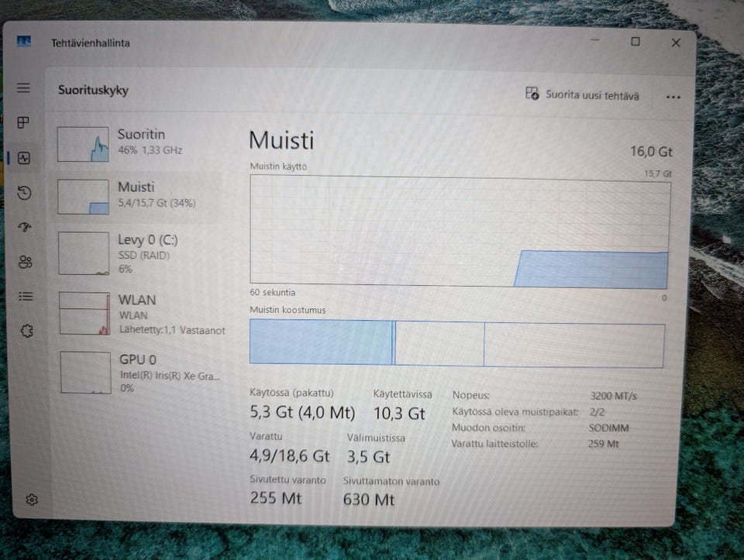The width and height of the screenshot is (744, 560).
Task: Click the Muistin koostumus label
Action: [x=288, y=310]
